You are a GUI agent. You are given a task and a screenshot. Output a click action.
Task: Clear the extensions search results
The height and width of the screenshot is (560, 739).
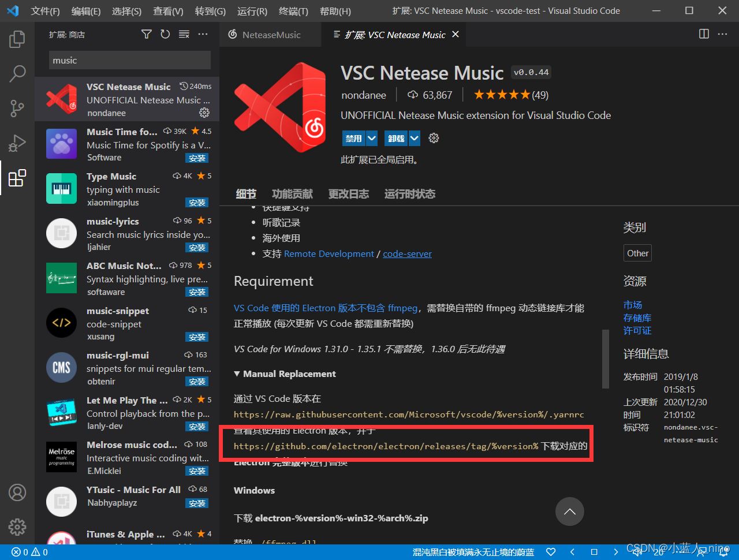tap(184, 35)
